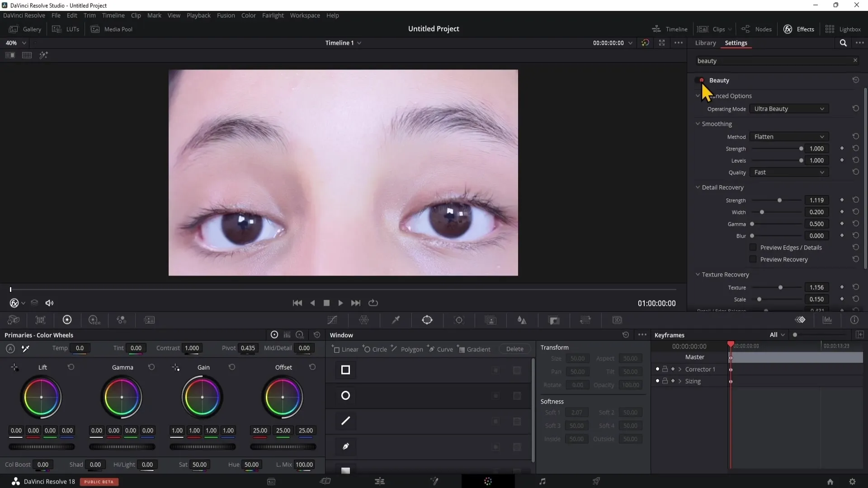Image resolution: width=868 pixels, height=488 pixels.
Task: Collapse the Texture Recovery section
Action: 698,274
